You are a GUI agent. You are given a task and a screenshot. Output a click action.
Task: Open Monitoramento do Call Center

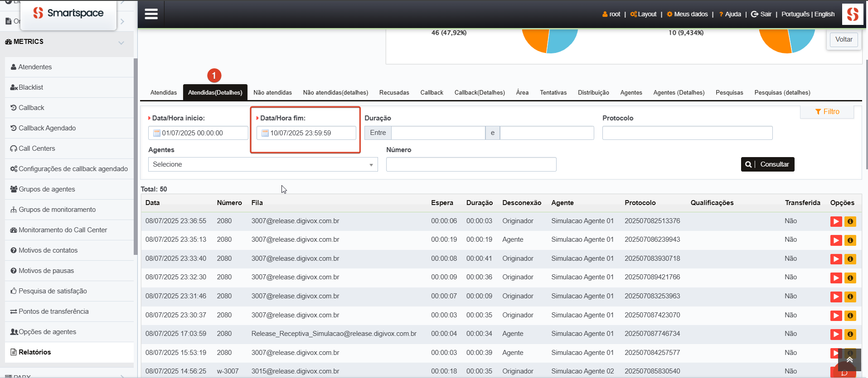tap(69, 230)
